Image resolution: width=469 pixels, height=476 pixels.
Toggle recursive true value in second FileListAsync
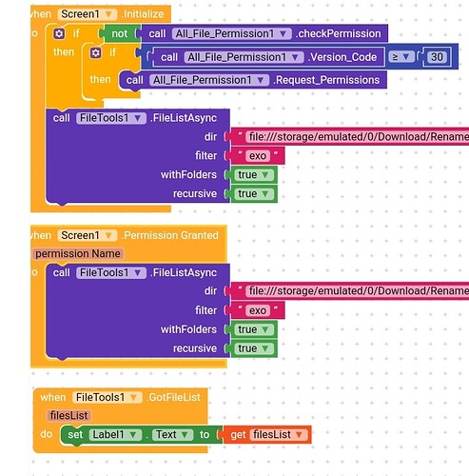[253, 348]
